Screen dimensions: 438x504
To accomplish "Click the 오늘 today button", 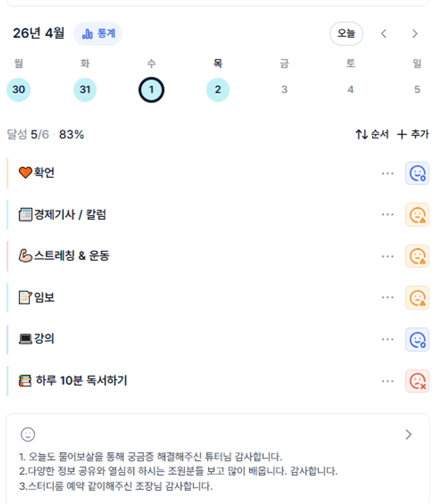I will (x=346, y=34).
